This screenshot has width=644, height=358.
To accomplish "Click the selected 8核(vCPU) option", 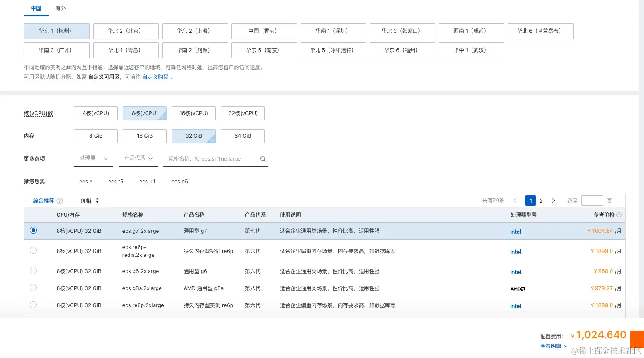I will pyautogui.click(x=145, y=113).
